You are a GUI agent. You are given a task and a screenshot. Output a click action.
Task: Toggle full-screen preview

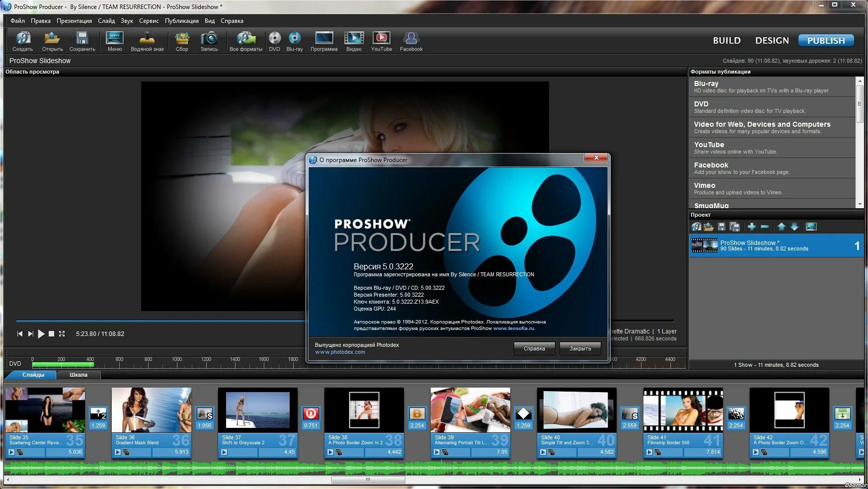[62, 334]
